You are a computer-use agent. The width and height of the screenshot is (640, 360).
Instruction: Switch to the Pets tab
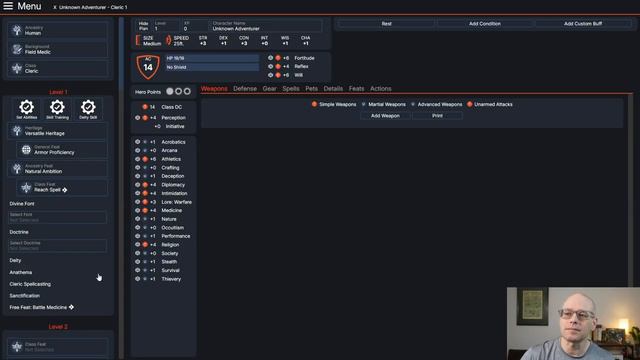tap(311, 89)
